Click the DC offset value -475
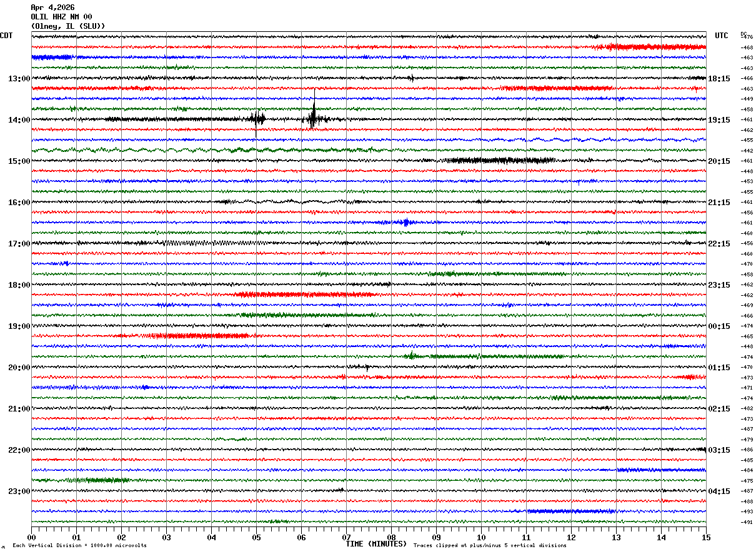 pyautogui.click(x=747, y=481)
